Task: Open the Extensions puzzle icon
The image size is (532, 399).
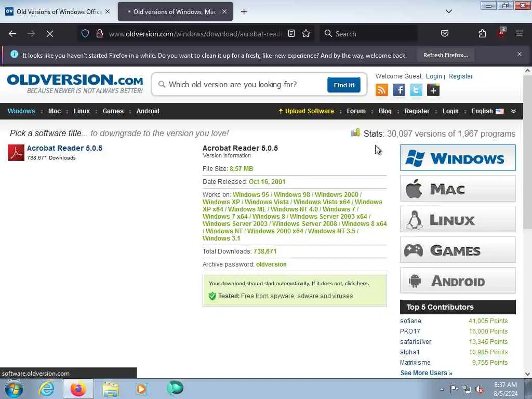Action: click(482, 33)
